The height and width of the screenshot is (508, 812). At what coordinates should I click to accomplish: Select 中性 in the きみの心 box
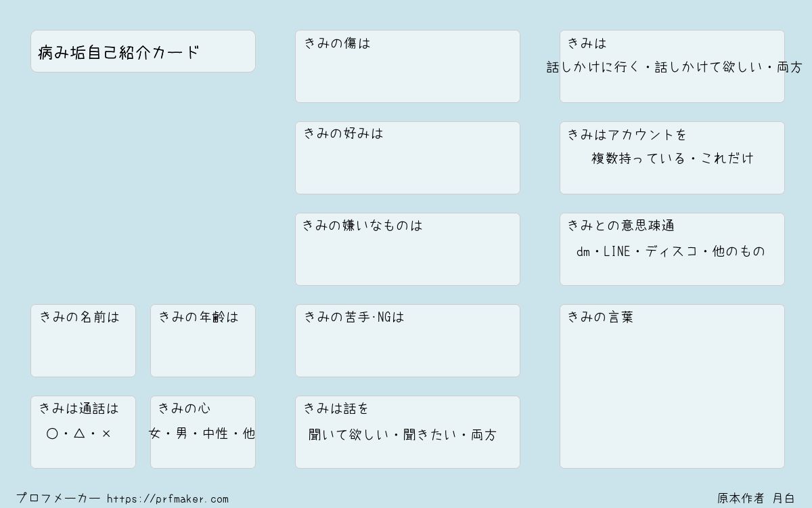215,433
